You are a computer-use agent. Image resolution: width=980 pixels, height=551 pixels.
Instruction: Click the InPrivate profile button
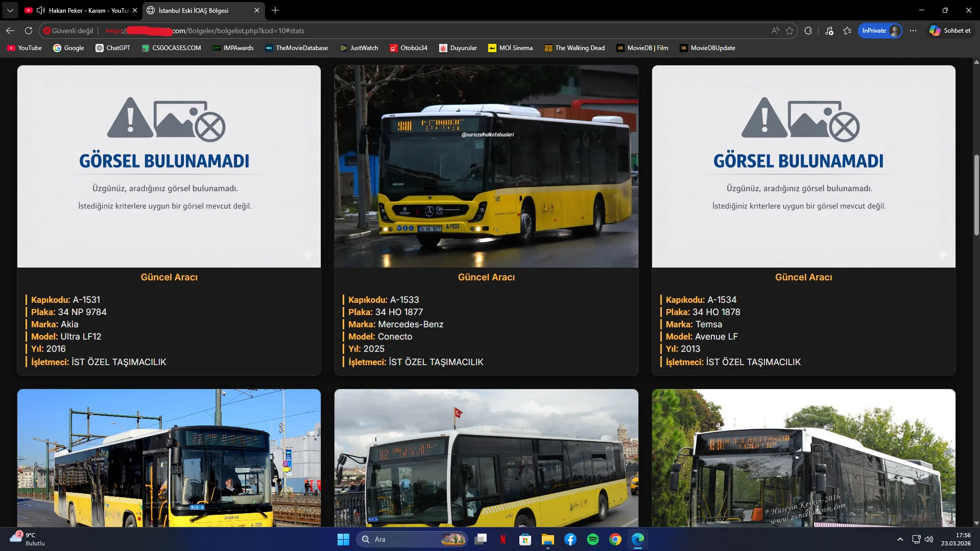click(880, 31)
